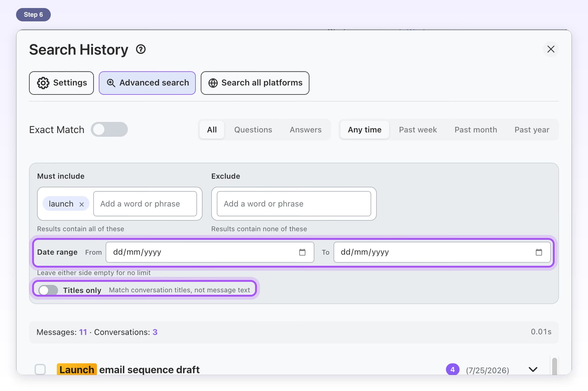Limit results to Past month

click(x=475, y=130)
